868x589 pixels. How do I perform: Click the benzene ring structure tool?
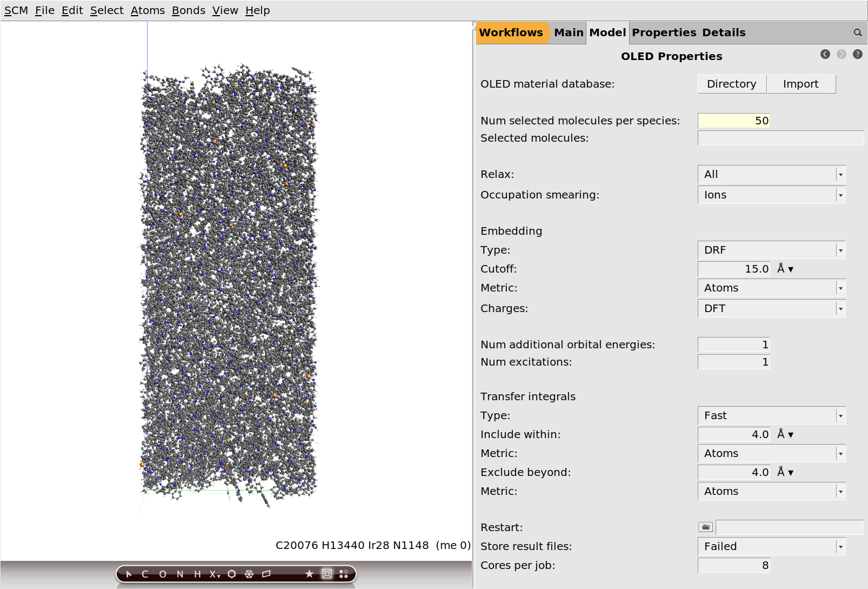pos(232,574)
